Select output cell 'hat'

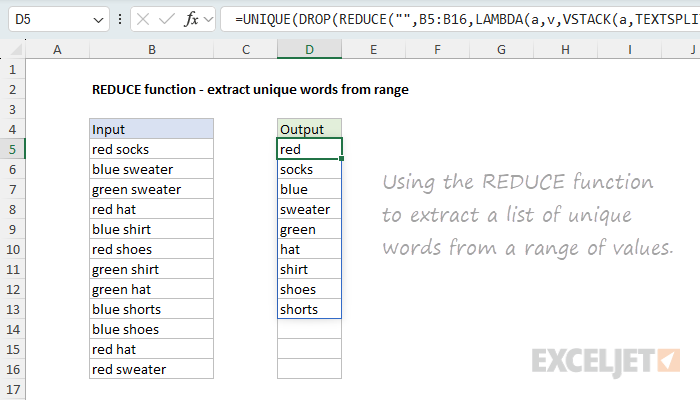pos(309,249)
